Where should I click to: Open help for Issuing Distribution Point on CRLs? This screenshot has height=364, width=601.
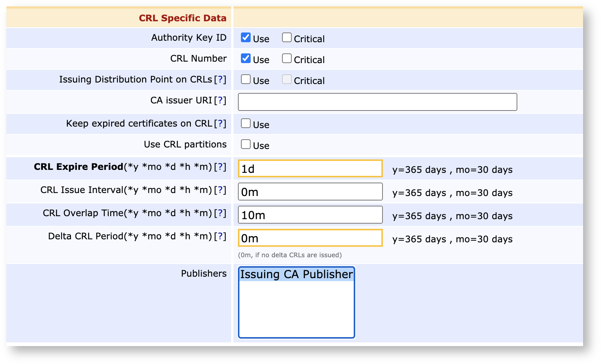(x=220, y=80)
